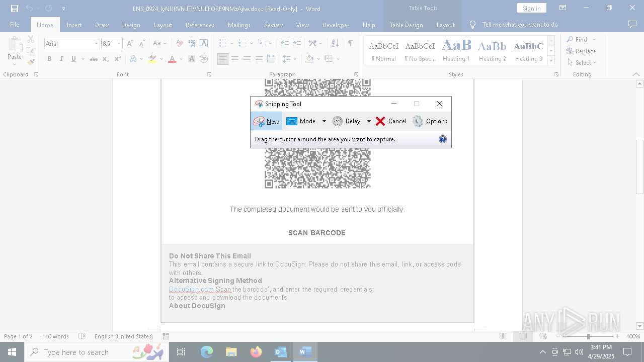The height and width of the screenshot is (362, 644).
Task: Open Snipping Tool help icon
Action: pyautogui.click(x=443, y=139)
